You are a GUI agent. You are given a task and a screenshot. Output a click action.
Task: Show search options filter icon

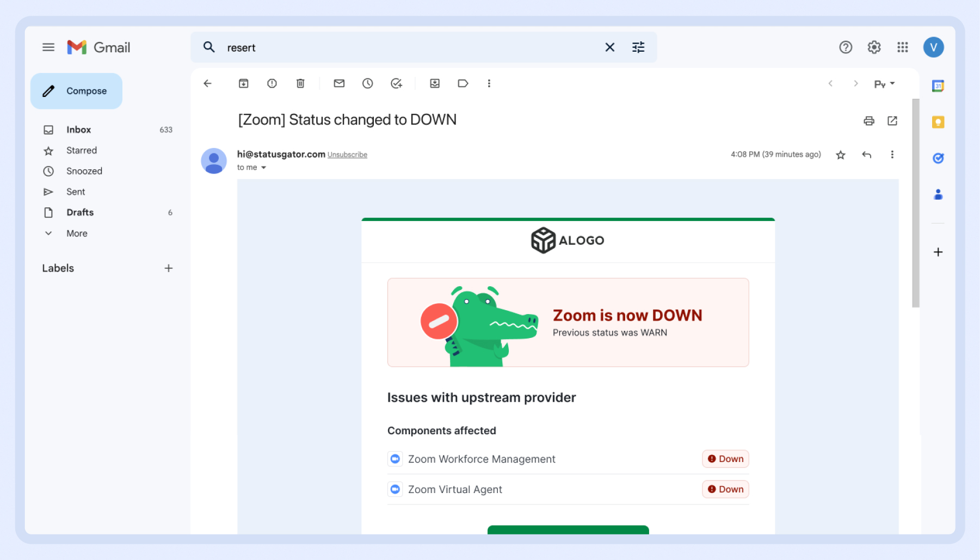[x=638, y=47]
